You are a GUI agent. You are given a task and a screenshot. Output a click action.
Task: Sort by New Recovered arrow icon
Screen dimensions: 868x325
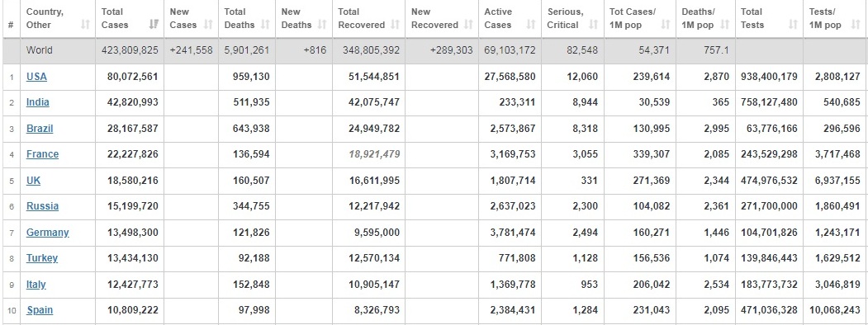(468, 24)
